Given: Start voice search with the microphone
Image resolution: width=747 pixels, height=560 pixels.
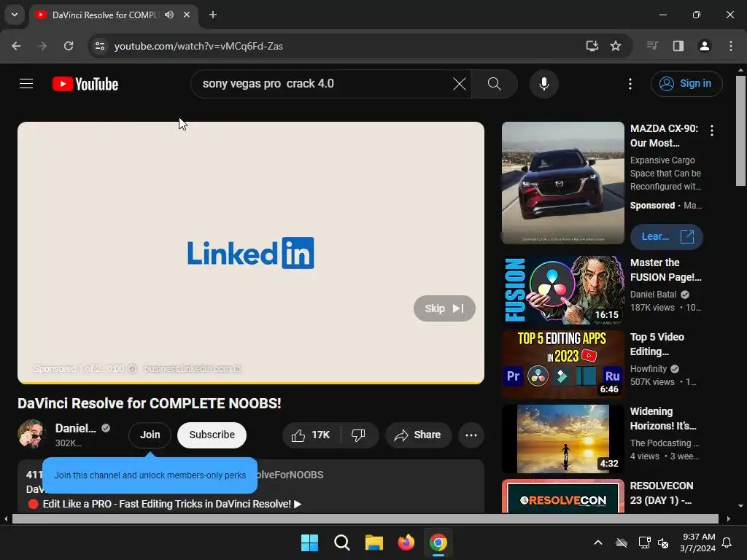Looking at the screenshot, I should (543, 84).
